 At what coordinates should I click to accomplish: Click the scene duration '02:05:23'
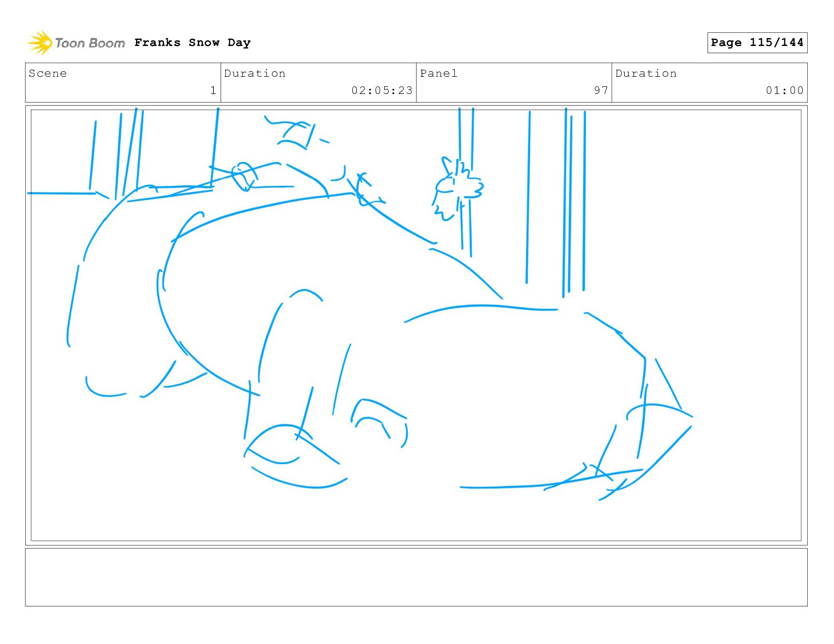382,90
